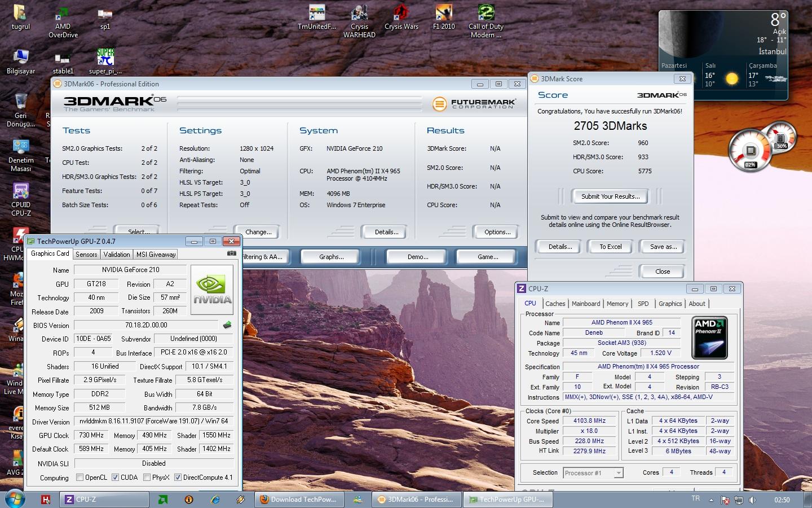Toggle CUDA checkbox in GPU-Z
Viewport: 812px width, 508px height.
coord(115,478)
